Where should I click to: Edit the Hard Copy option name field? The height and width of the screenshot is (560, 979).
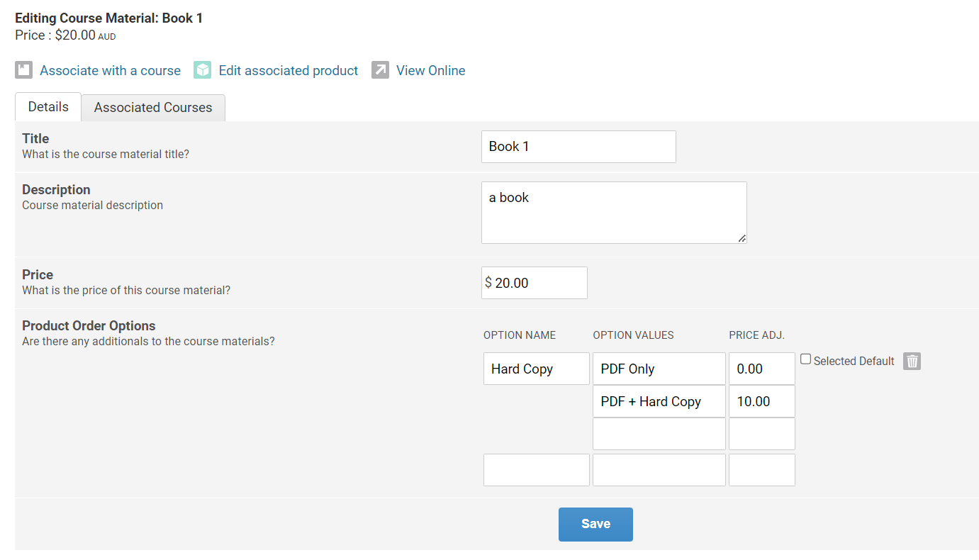(537, 369)
